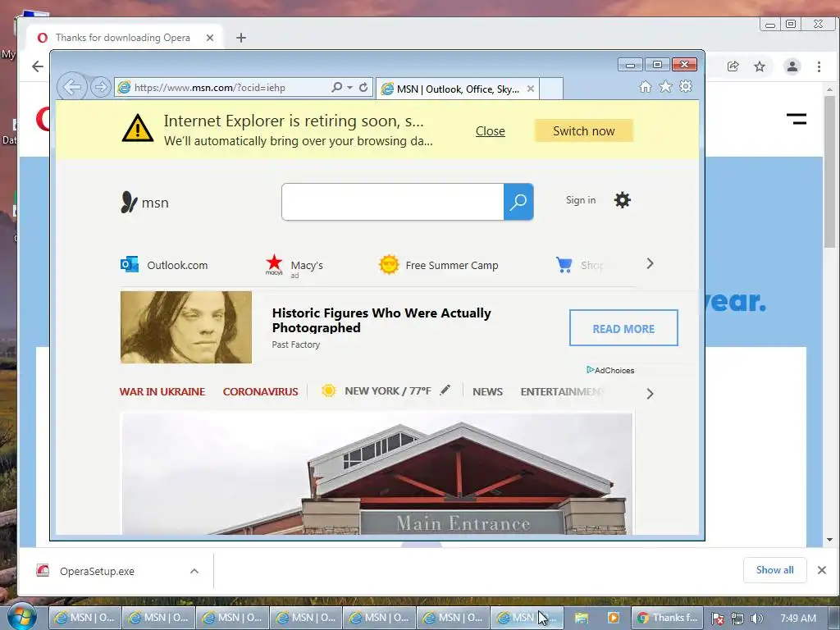Viewport: 840px width, 630px height.
Task: Go back in Chrome window
Action: tap(38, 66)
